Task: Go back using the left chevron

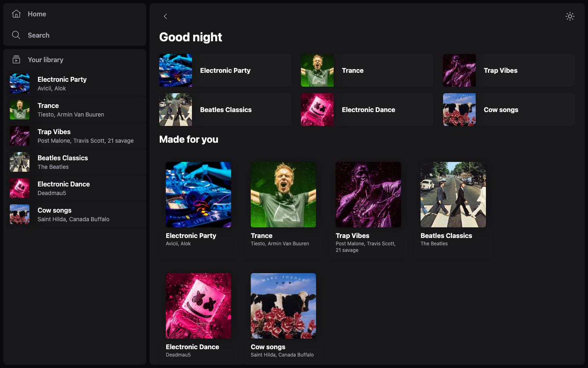Action: [165, 16]
